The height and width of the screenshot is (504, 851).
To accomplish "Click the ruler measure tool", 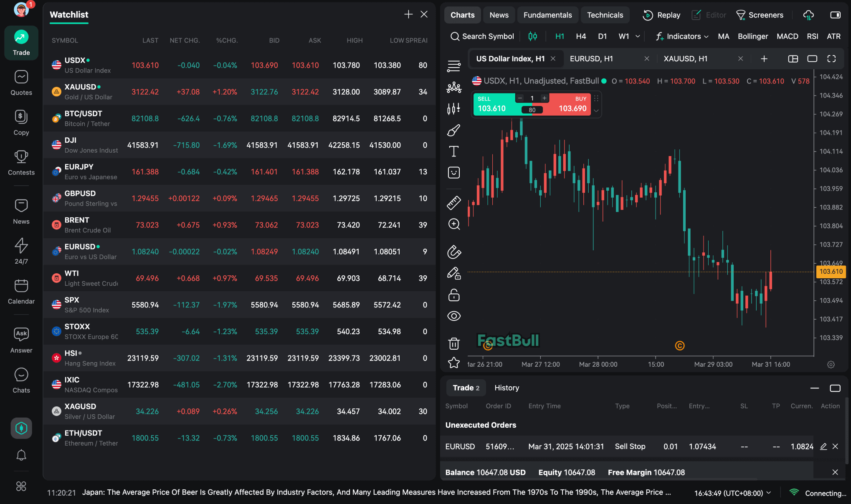I will (x=454, y=203).
